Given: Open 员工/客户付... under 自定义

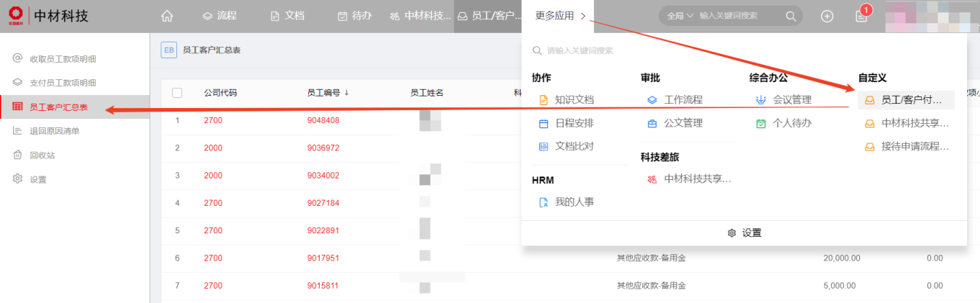Looking at the screenshot, I should click(907, 100).
